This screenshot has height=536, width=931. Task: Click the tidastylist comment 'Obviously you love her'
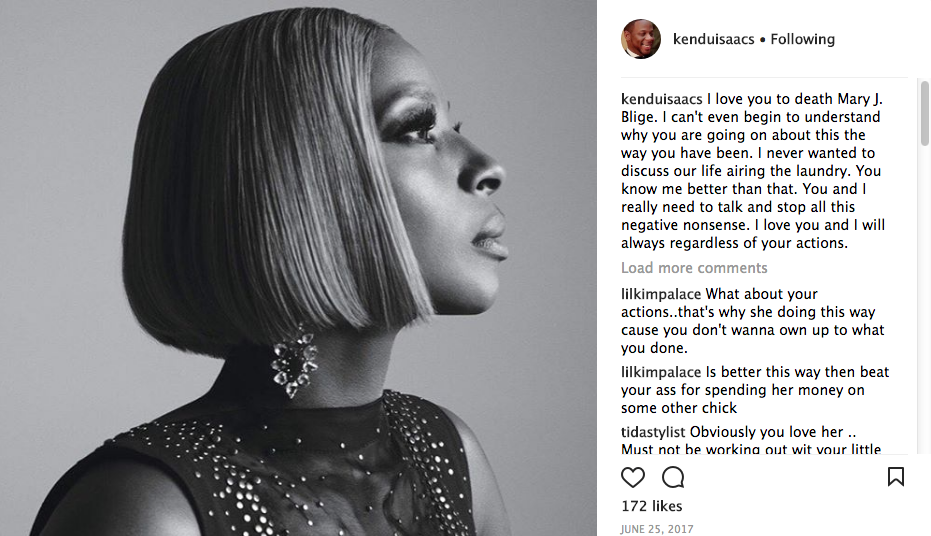[751, 440]
